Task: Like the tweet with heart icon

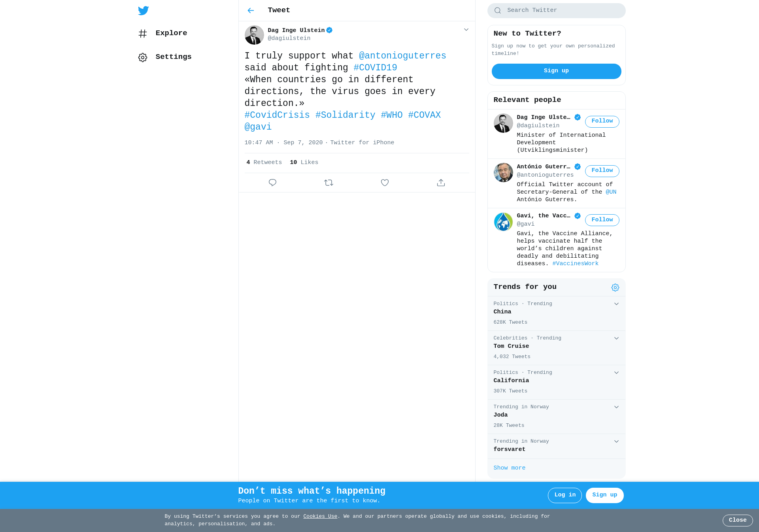Action: pyautogui.click(x=385, y=183)
